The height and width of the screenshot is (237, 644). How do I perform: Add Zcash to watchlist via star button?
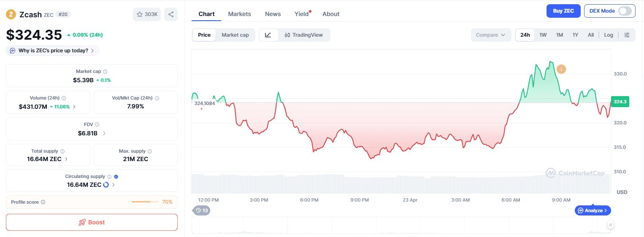[x=146, y=14]
